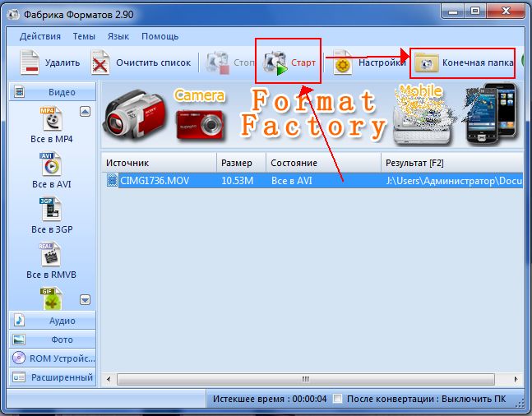
Task: Select the Все в AVI icon
Action: [x=51, y=164]
